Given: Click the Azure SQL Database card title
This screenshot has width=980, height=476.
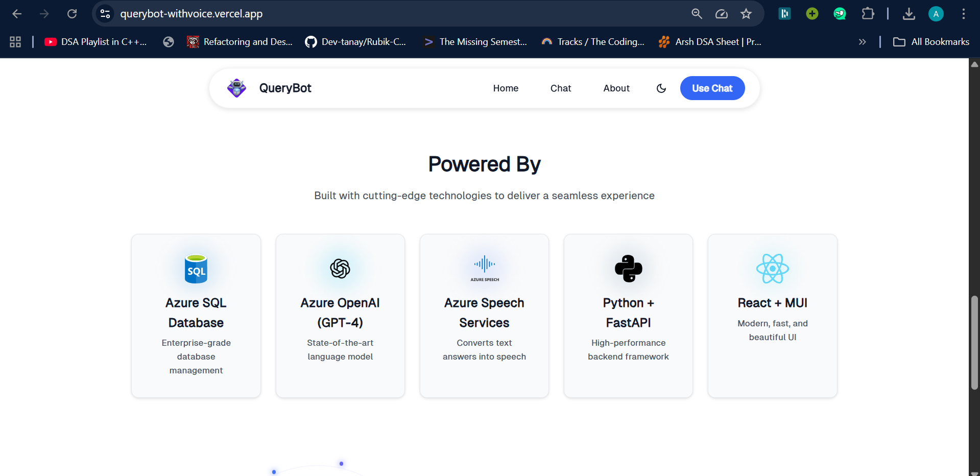Looking at the screenshot, I should click(x=196, y=313).
